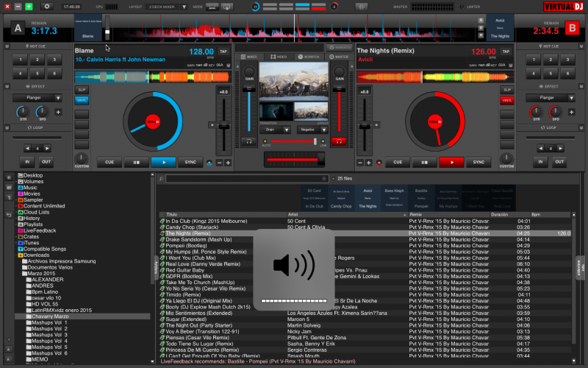Toggle VINYL mode on deck B

506,100
